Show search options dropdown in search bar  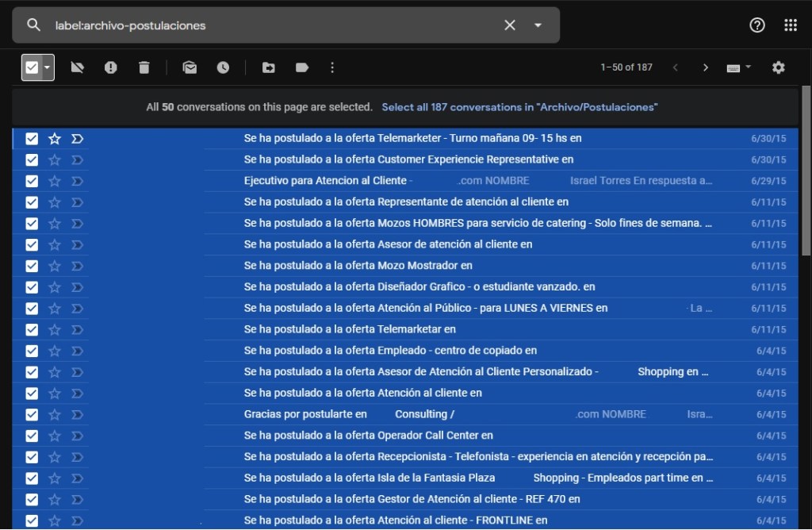(538, 25)
